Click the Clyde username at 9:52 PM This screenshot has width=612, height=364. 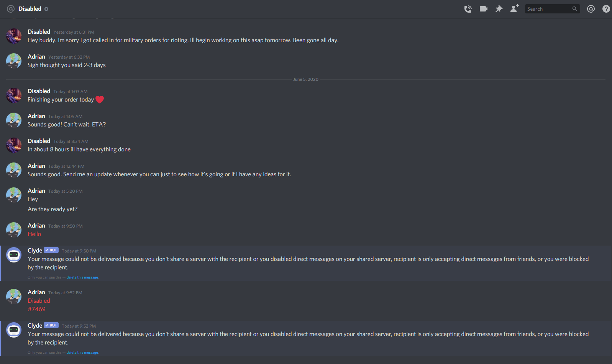(x=35, y=326)
